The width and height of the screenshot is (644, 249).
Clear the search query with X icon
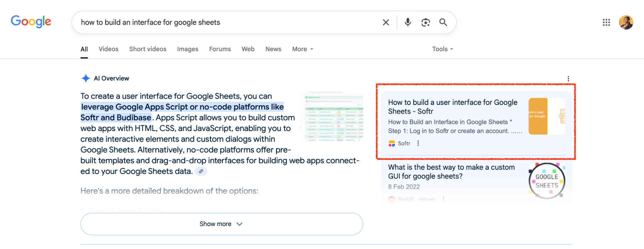386,22
